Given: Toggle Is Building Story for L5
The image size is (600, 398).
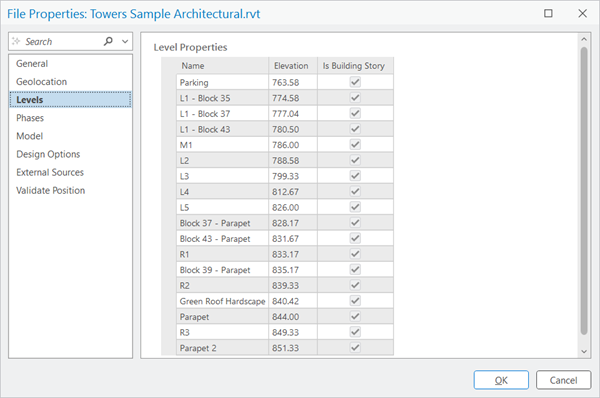Looking at the screenshot, I should 355,207.
